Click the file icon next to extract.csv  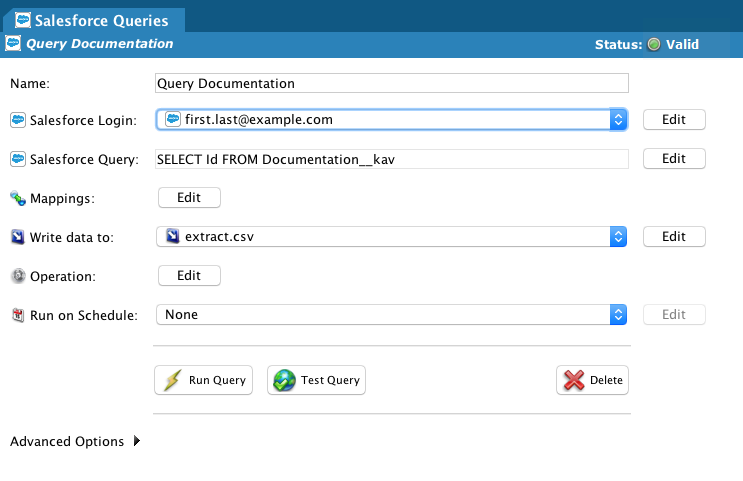pos(173,236)
